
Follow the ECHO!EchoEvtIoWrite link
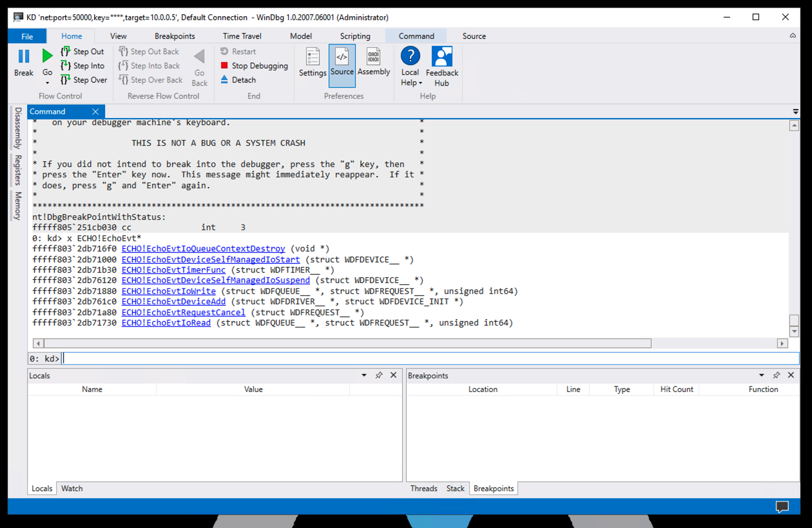click(x=168, y=291)
